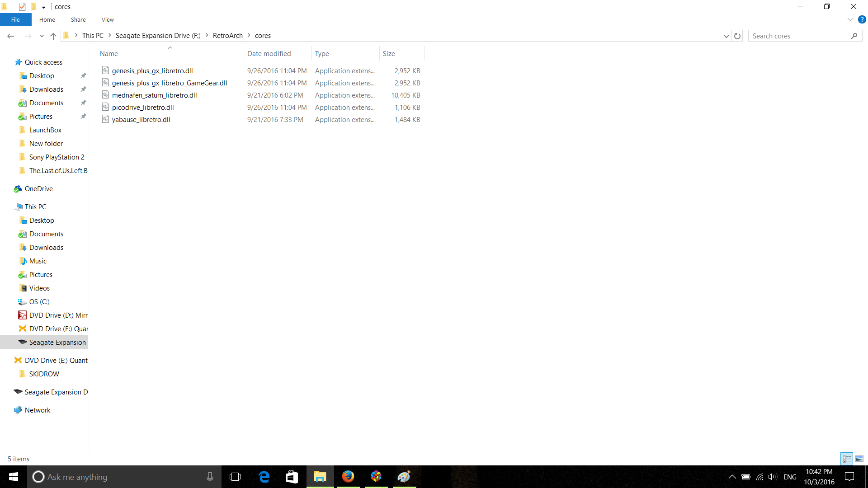Switch to details view layout

847,459
